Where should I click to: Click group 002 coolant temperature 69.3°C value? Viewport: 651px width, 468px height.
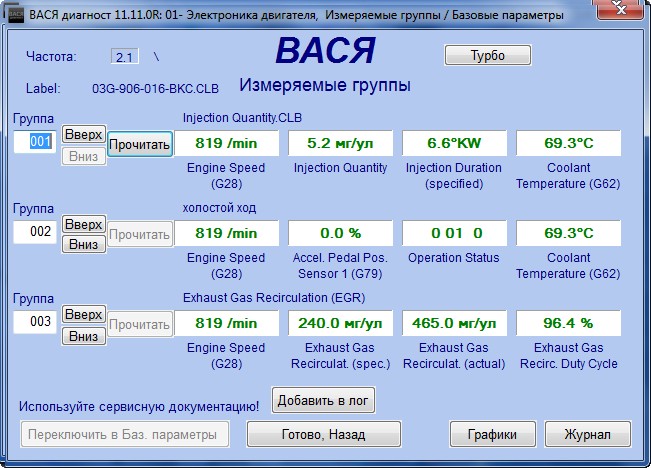(569, 233)
